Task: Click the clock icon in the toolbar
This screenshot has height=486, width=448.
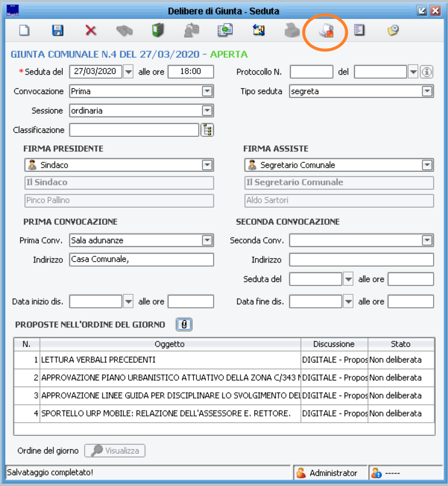Action: tap(393, 30)
